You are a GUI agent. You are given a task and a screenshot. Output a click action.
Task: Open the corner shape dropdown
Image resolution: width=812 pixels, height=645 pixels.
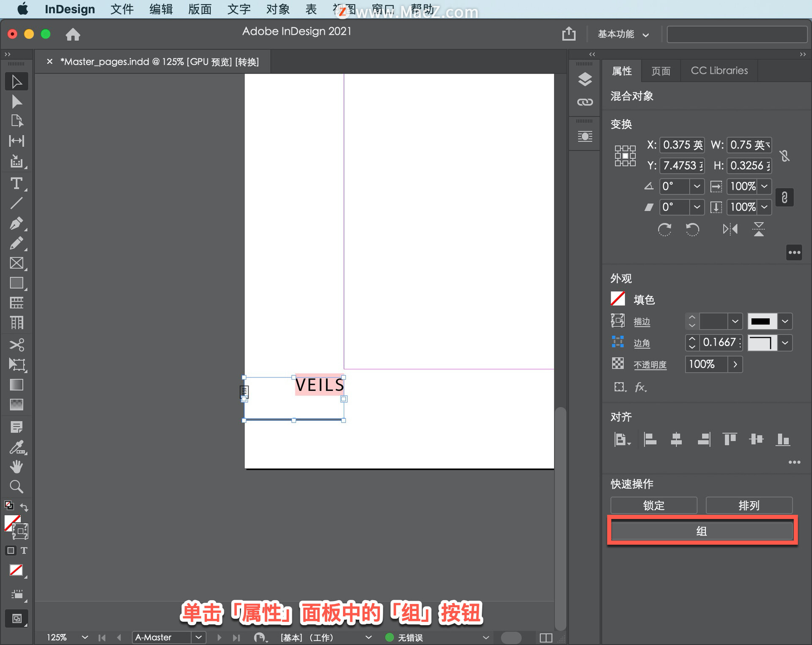coord(785,343)
